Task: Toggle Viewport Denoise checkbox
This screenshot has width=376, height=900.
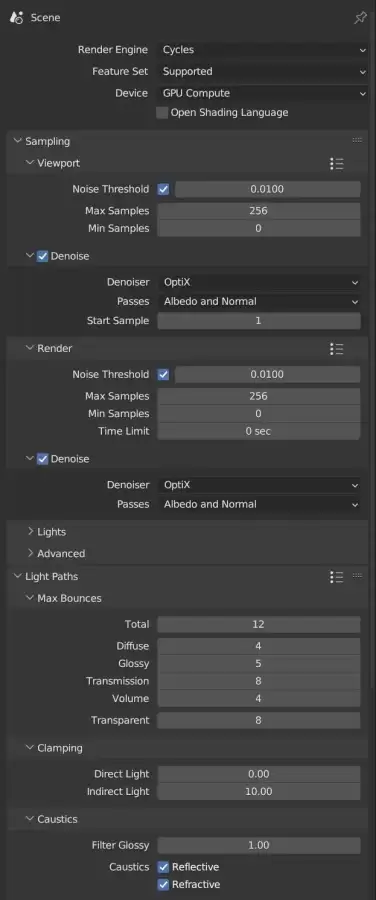Action: pyautogui.click(x=42, y=257)
